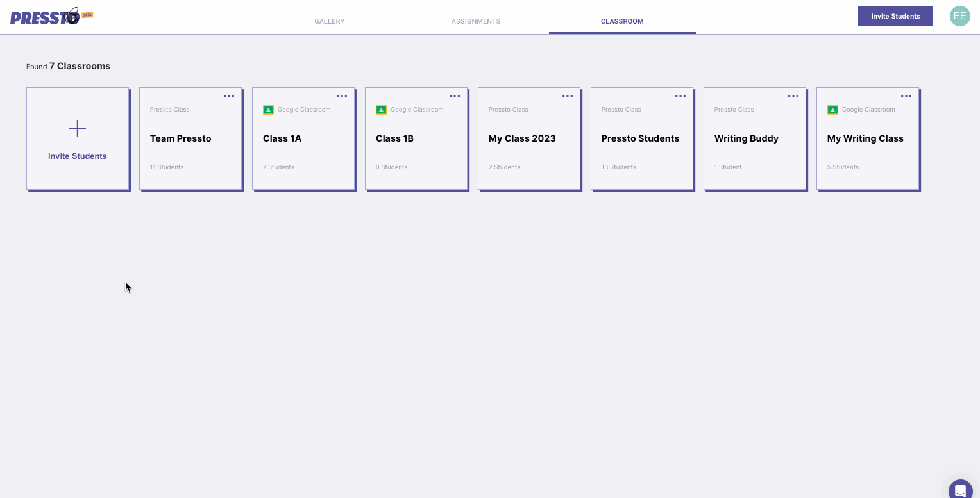
Task: Show options for Pressto Students card
Action: tap(680, 96)
